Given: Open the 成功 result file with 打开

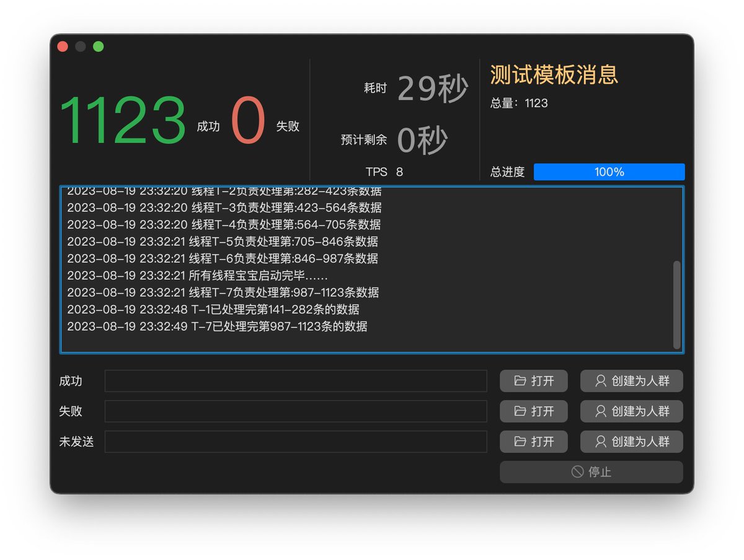Looking at the screenshot, I should 533,381.
